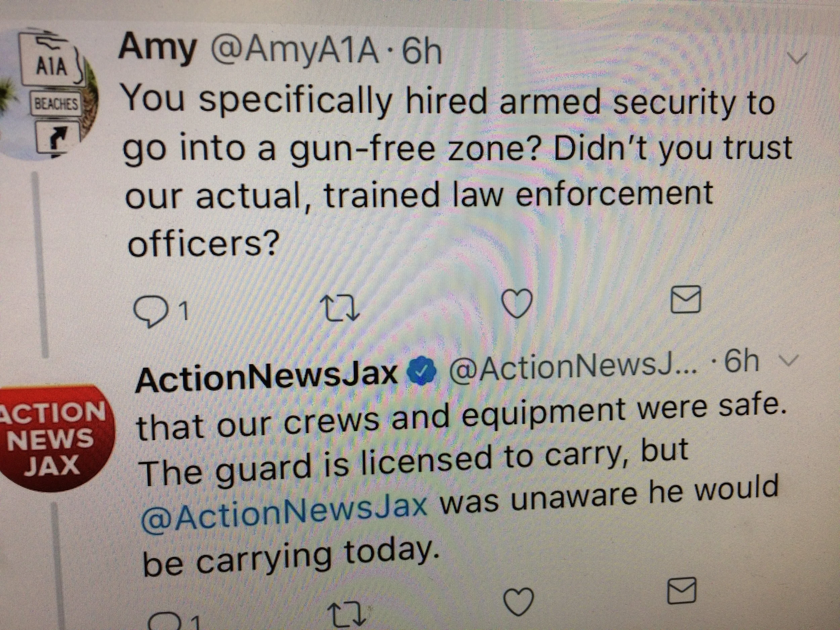Visit the Amy display name profile
Image resolution: width=840 pixels, height=630 pixels.
pyautogui.click(x=157, y=49)
